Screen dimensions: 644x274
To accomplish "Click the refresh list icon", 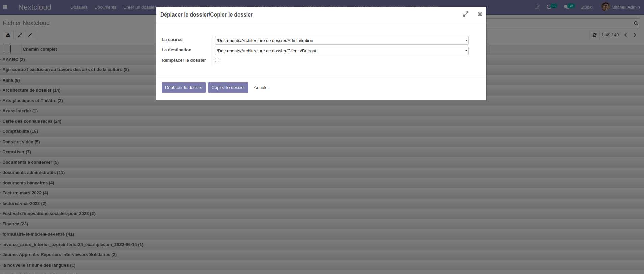I will (x=594, y=35).
